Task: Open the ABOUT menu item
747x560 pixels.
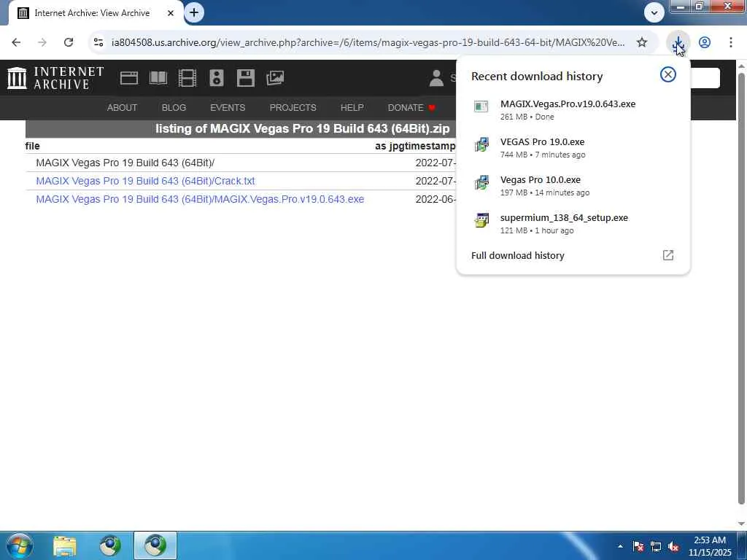Action: point(122,108)
